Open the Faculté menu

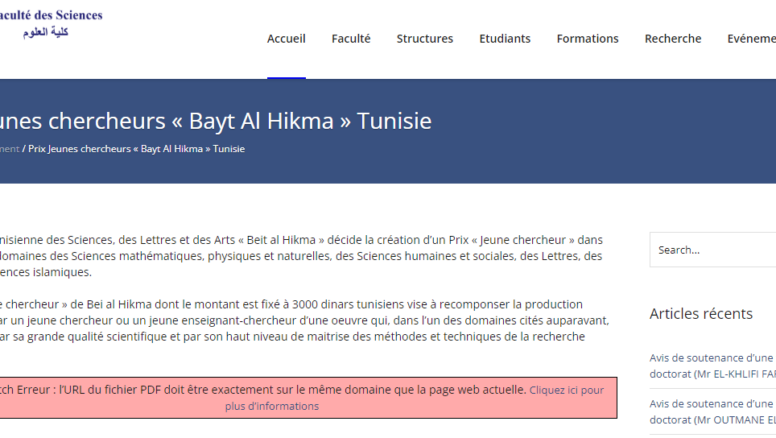[x=351, y=39]
